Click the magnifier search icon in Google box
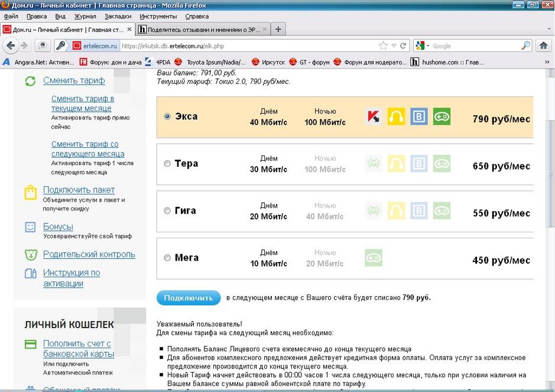Screen dimensions: 555x392 pyautogui.click(x=525, y=46)
